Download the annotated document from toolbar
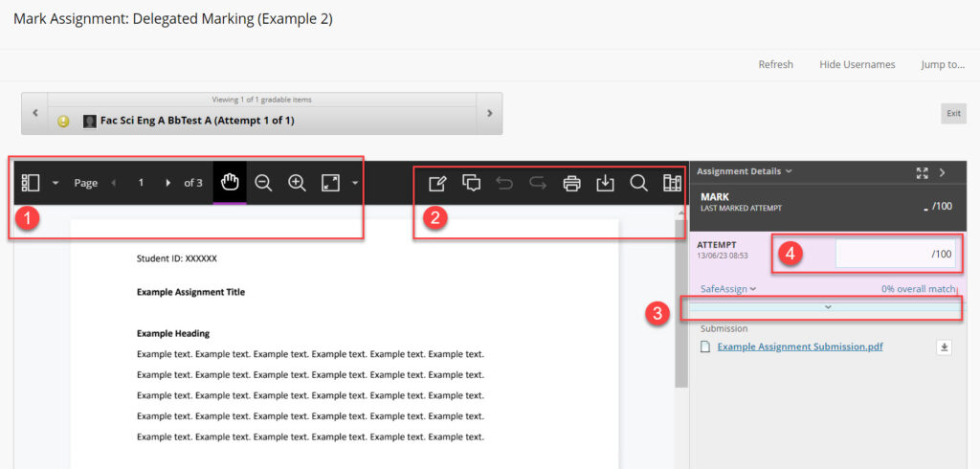This screenshot has width=980, height=469. 605,184
